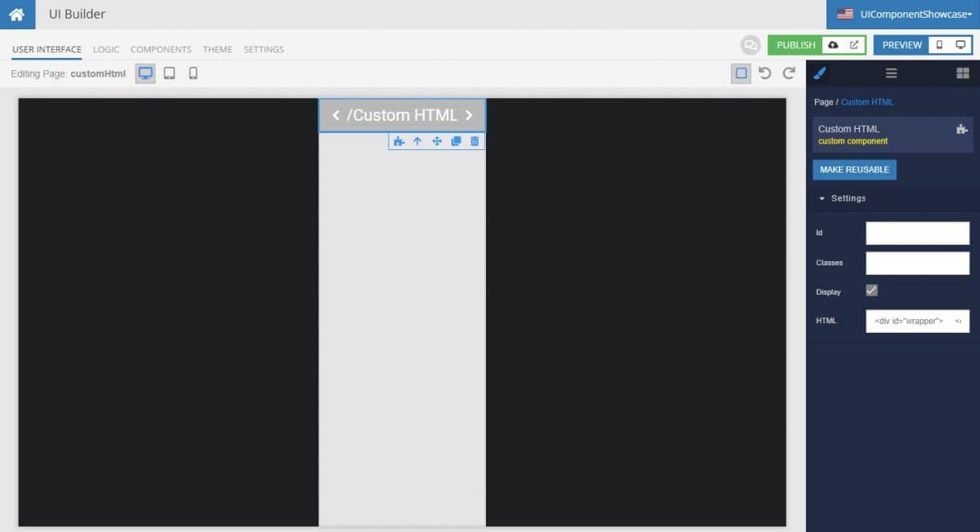Switch canvas to tablet view
Viewport: 980px width, 532px height.
pos(169,73)
